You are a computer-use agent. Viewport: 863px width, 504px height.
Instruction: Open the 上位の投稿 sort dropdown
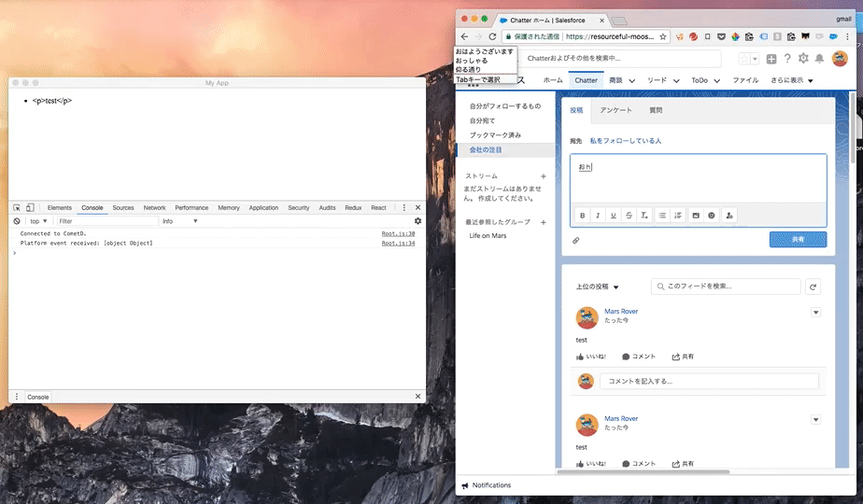click(x=597, y=287)
